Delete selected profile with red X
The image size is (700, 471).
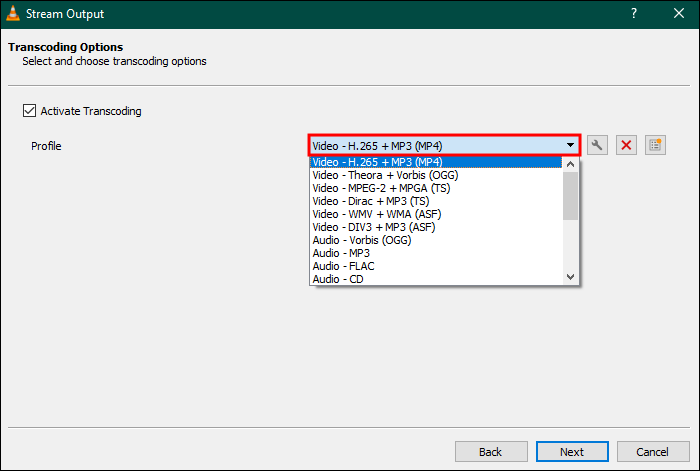(x=626, y=145)
